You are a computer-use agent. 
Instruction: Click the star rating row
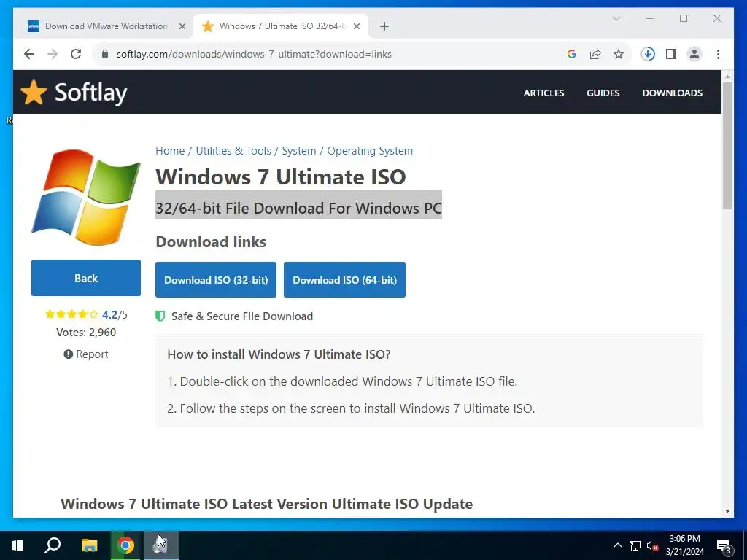71,314
